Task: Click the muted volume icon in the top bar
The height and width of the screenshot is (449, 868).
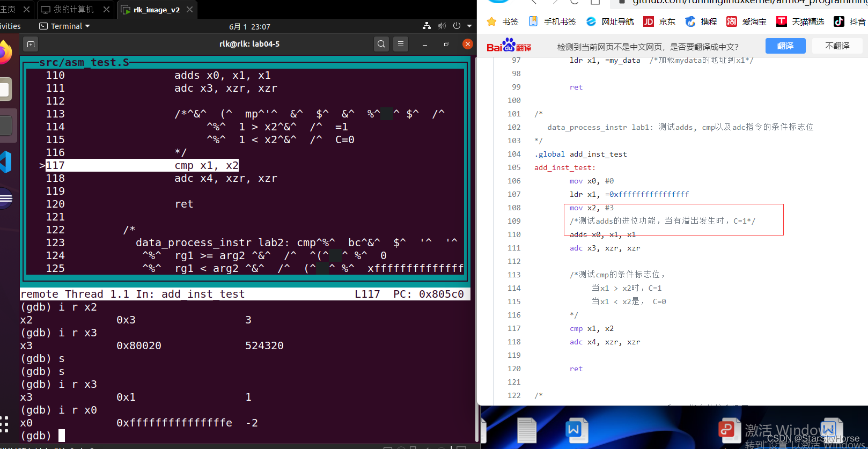Action: (x=442, y=26)
